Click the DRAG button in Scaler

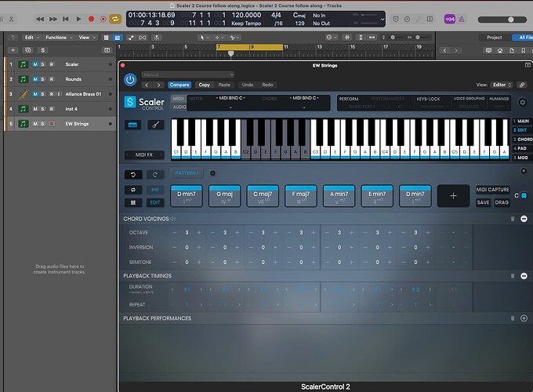point(502,202)
